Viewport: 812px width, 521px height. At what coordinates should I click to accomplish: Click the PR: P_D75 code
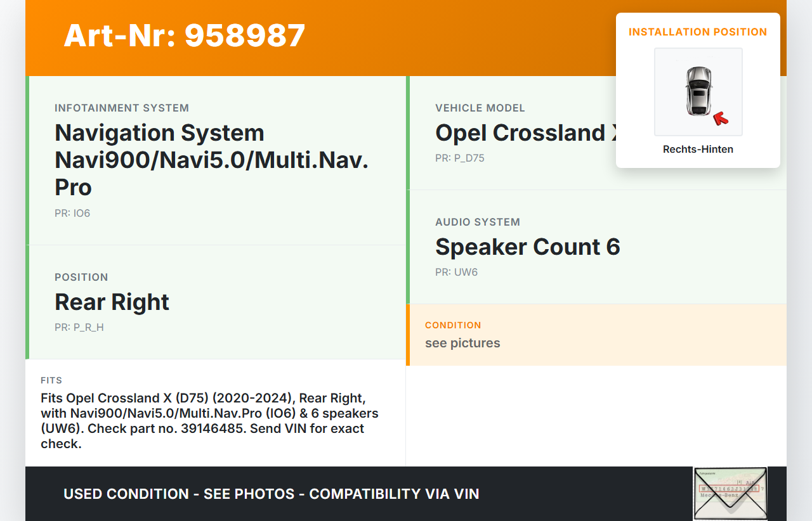[460, 158]
